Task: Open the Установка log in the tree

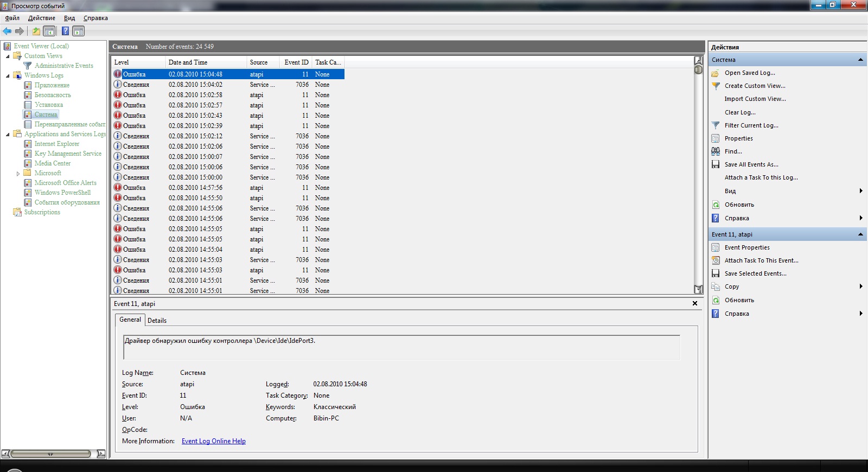Action: point(49,105)
